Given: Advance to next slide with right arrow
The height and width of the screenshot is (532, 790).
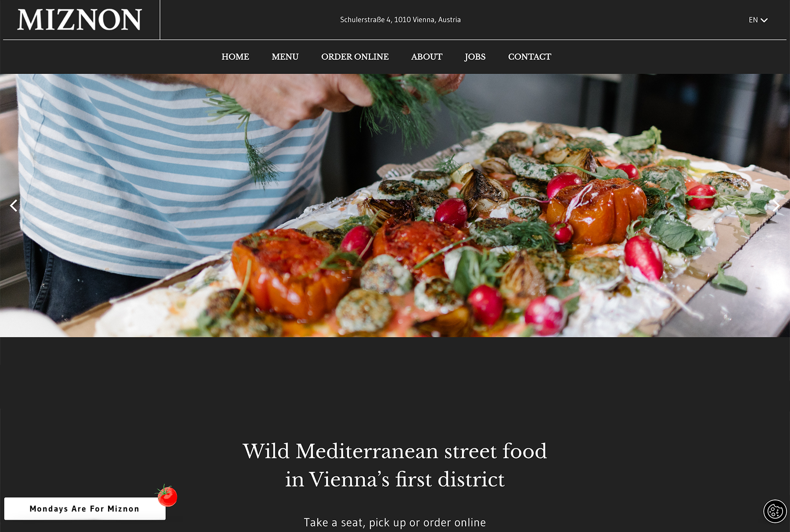Looking at the screenshot, I should point(776,205).
